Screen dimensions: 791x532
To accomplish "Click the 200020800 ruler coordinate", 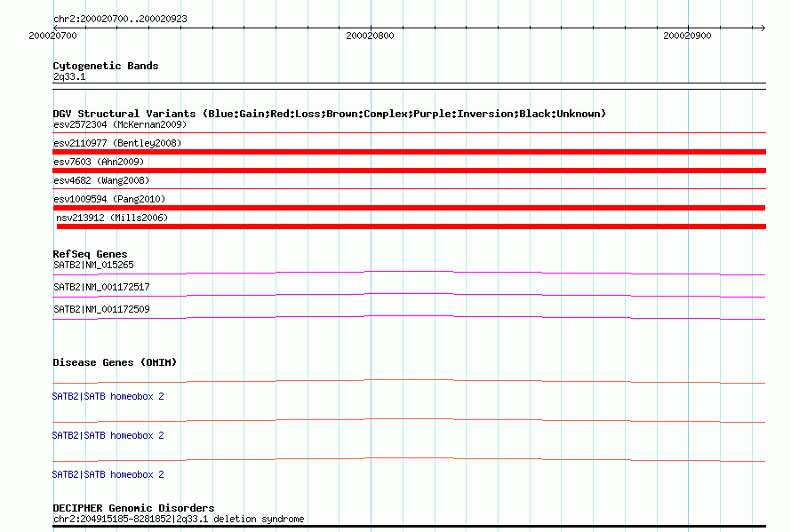I will [x=370, y=36].
